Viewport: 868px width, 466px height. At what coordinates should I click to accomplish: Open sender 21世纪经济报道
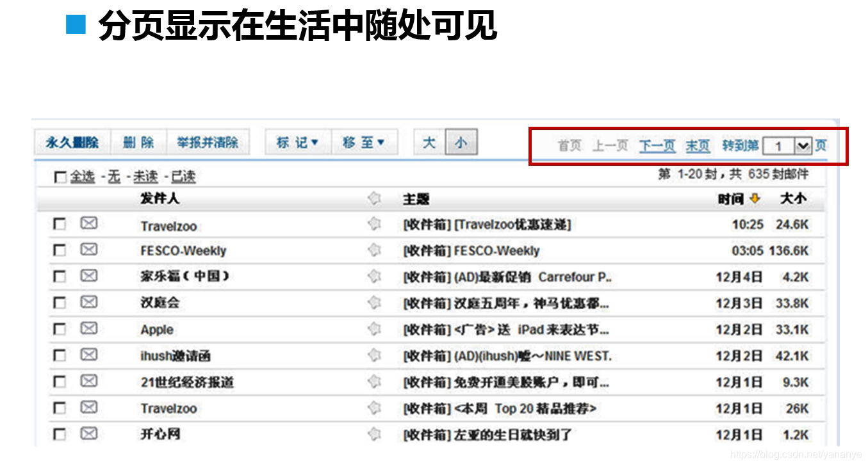pos(187,382)
